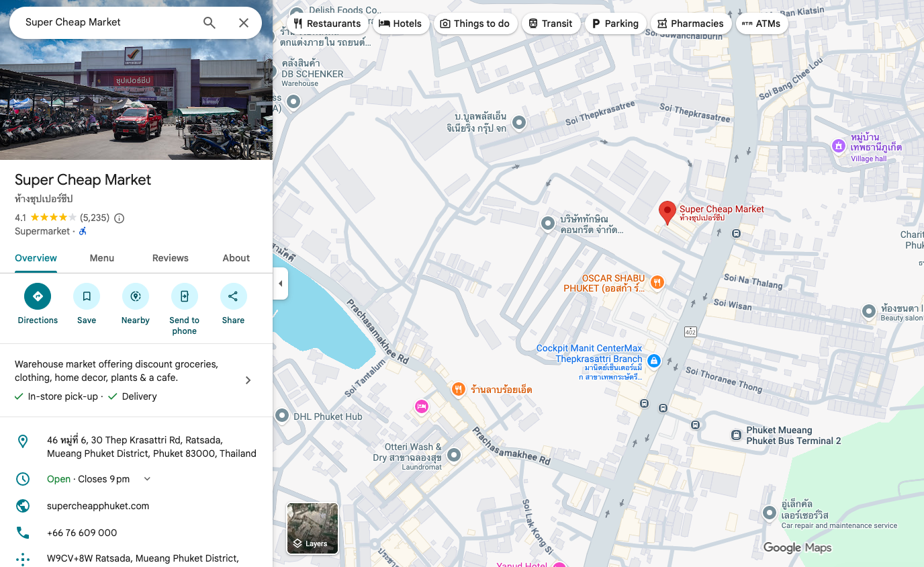Select DHL Phuket Hub marker
This screenshot has width=924, height=567.
(282, 416)
